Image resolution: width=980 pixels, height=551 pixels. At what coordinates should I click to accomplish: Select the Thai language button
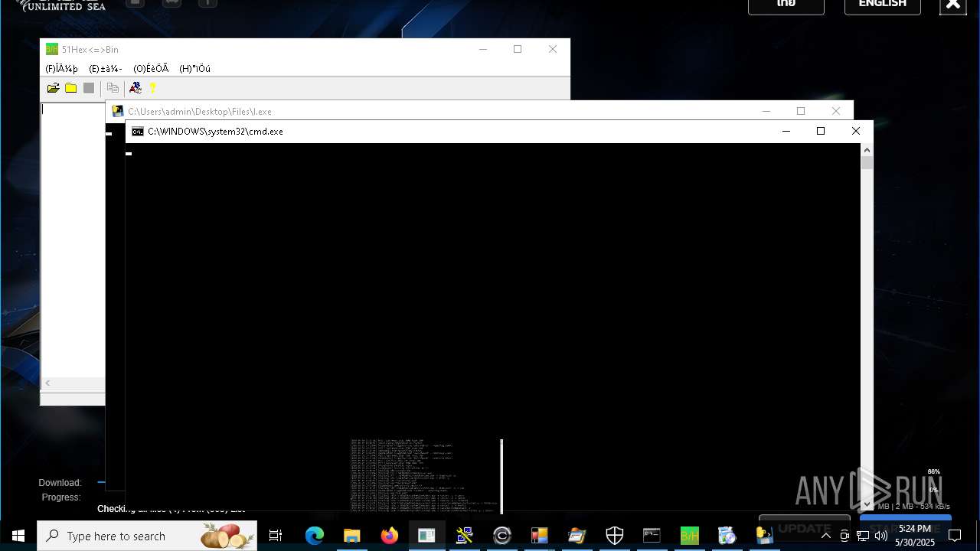point(786,5)
